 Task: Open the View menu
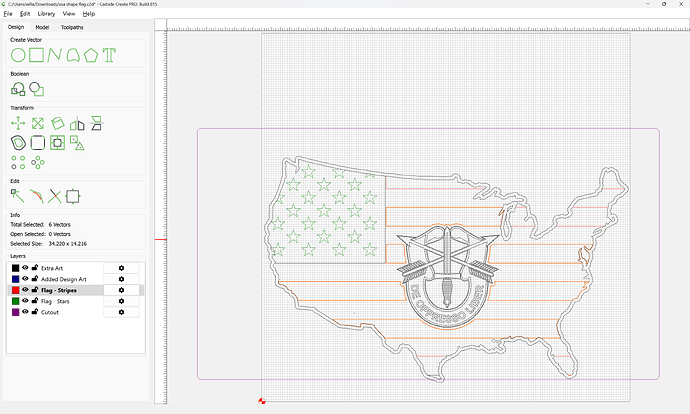click(69, 14)
